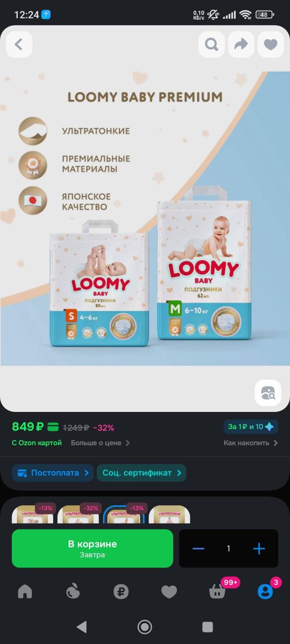
Task: Open visual similar-items search icon
Action: click(268, 393)
